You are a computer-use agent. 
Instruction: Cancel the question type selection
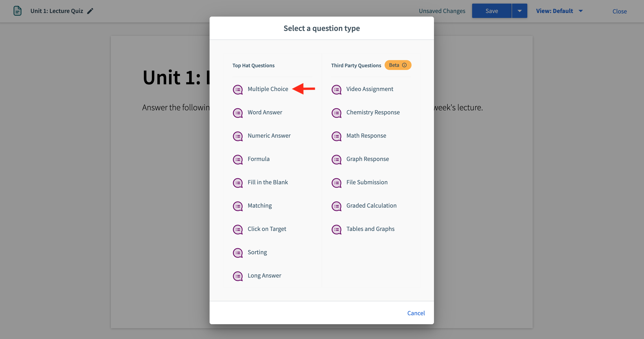(x=416, y=313)
